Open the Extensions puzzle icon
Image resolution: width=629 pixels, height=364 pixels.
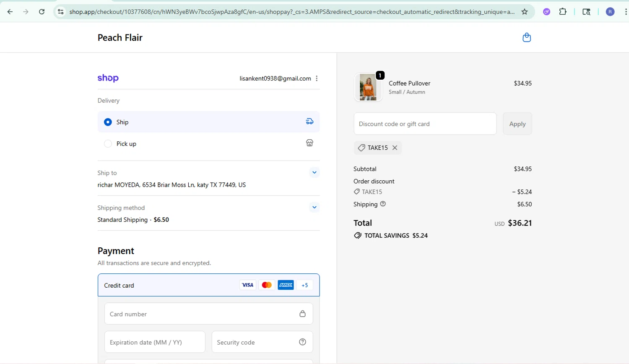click(563, 12)
